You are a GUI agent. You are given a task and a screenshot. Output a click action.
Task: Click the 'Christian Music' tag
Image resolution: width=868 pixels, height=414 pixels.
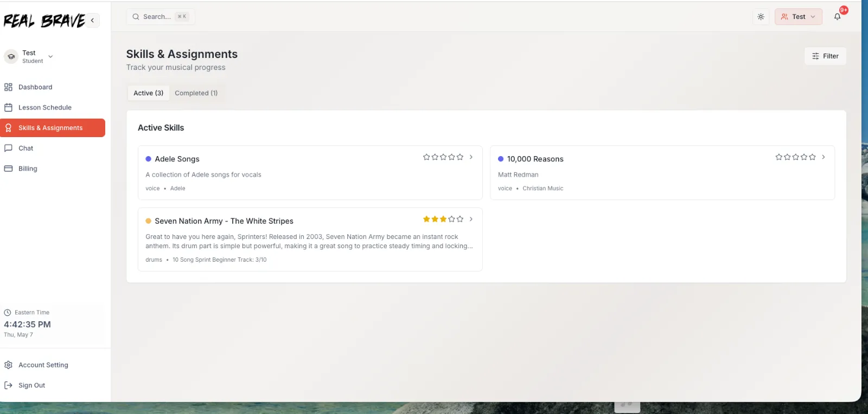click(x=543, y=189)
